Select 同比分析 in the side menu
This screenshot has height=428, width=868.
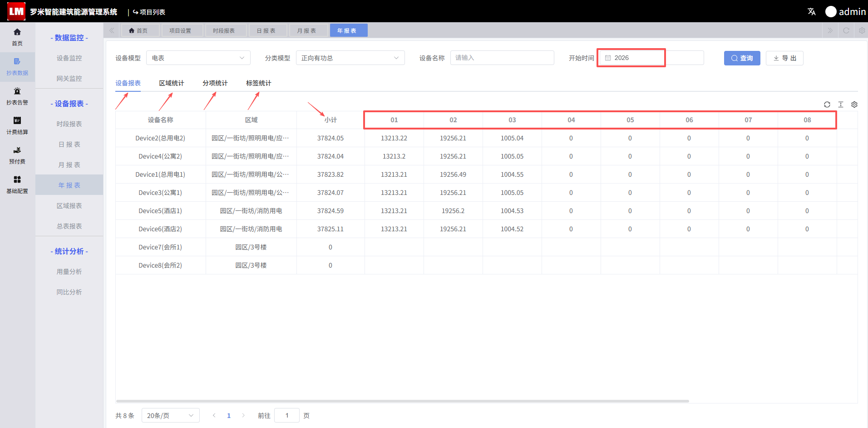click(x=69, y=292)
